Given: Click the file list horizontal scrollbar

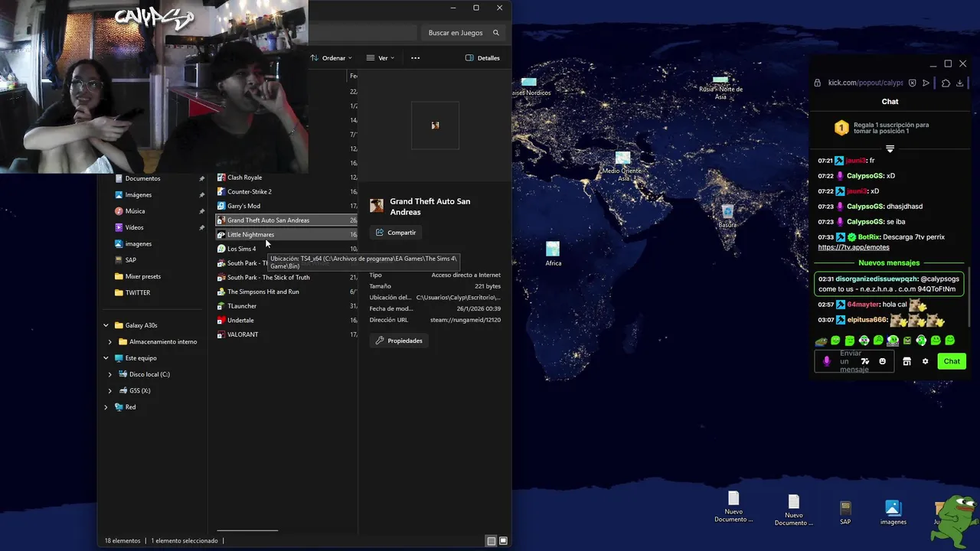Looking at the screenshot, I should (247, 530).
